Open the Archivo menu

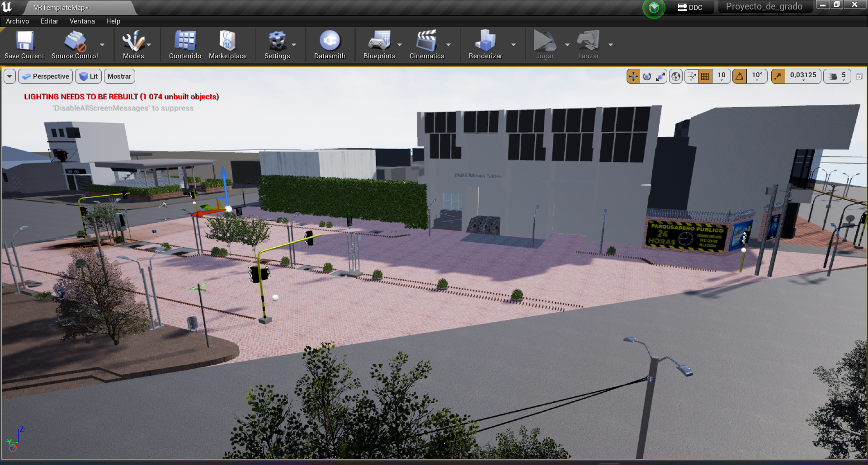[x=17, y=21]
